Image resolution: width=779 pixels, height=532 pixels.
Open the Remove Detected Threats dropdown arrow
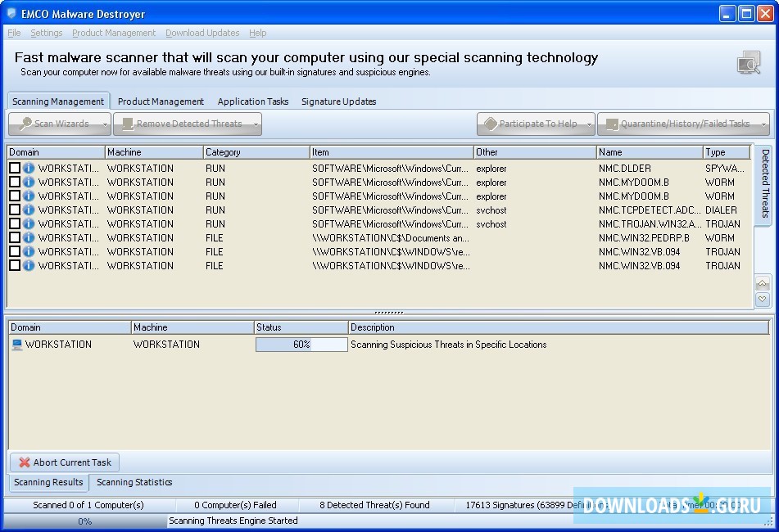[256, 124]
